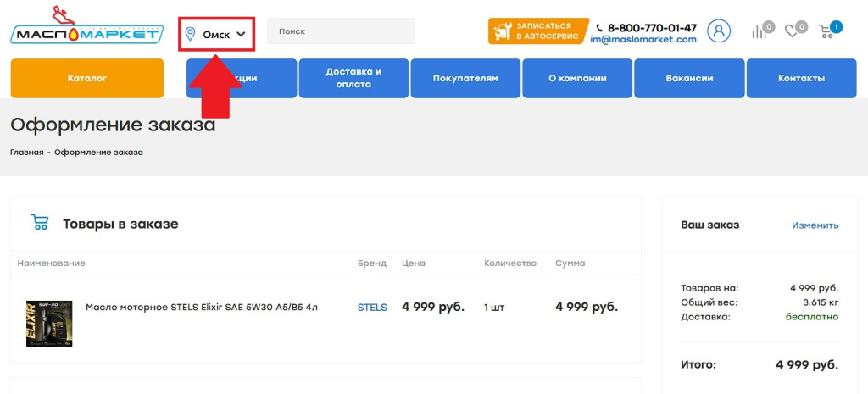Navigate to Вакансии page
The height and width of the screenshot is (394, 868).
[689, 78]
